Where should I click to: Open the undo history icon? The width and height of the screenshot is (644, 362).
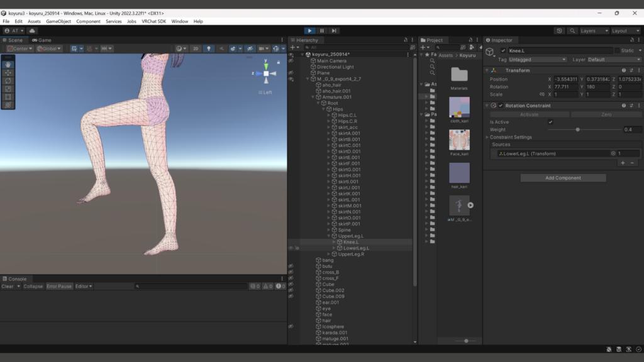pyautogui.click(x=560, y=30)
